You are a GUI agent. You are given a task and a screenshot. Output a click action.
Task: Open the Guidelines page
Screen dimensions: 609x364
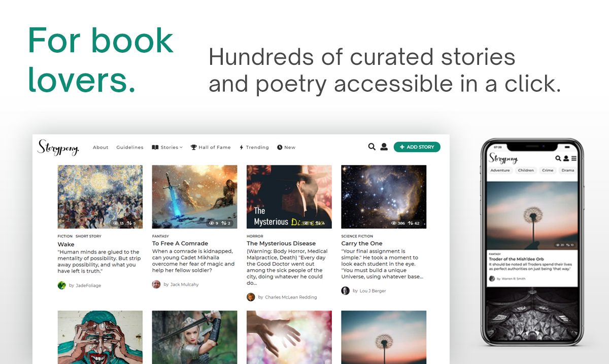pos(130,148)
